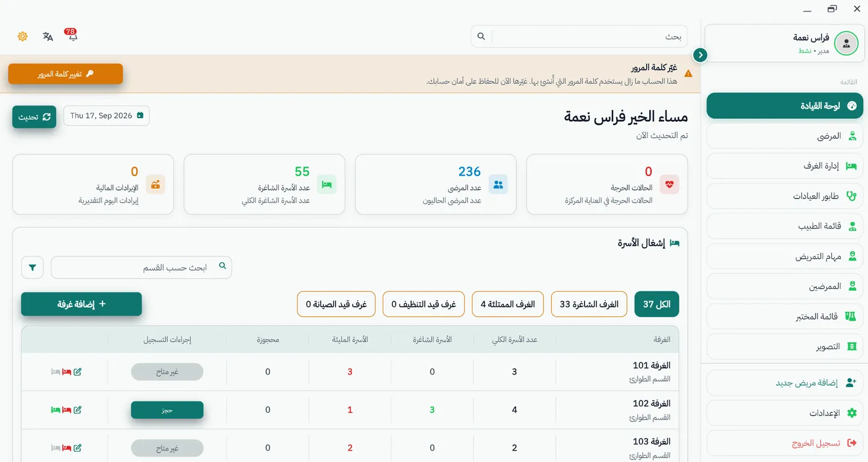
Task: Click the user avatar of فراس نعمة
Action: pyautogui.click(x=846, y=43)
